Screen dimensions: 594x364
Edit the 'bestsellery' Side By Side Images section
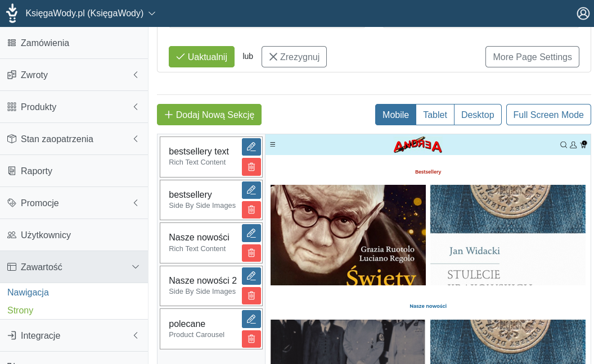251,190
